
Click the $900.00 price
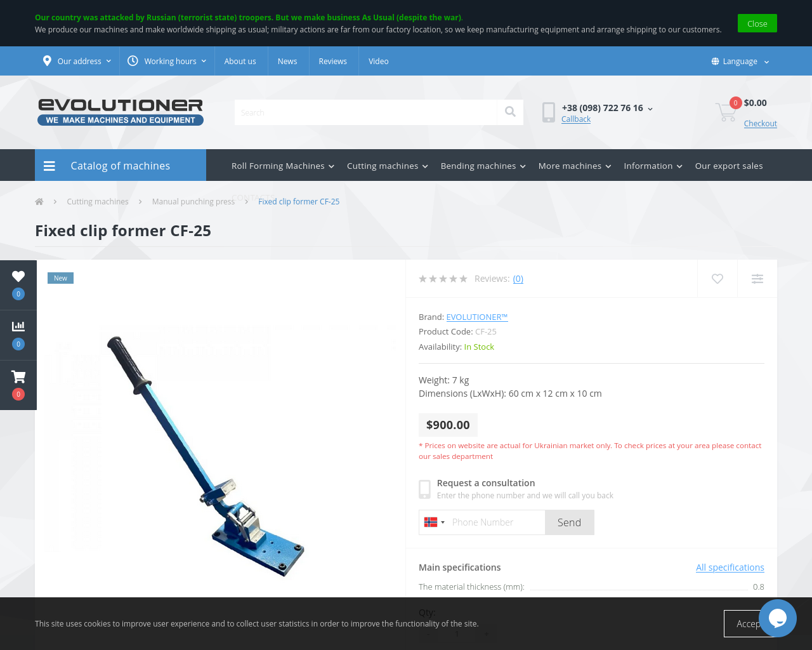(x=448, y=425)
